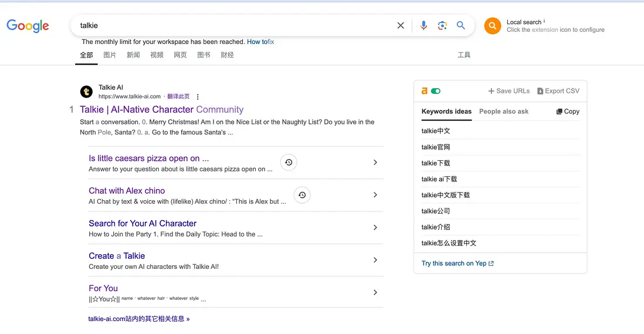Click Save URLs in the extension panel
This screenshot has height=334, width=644.
pos(509,91)
